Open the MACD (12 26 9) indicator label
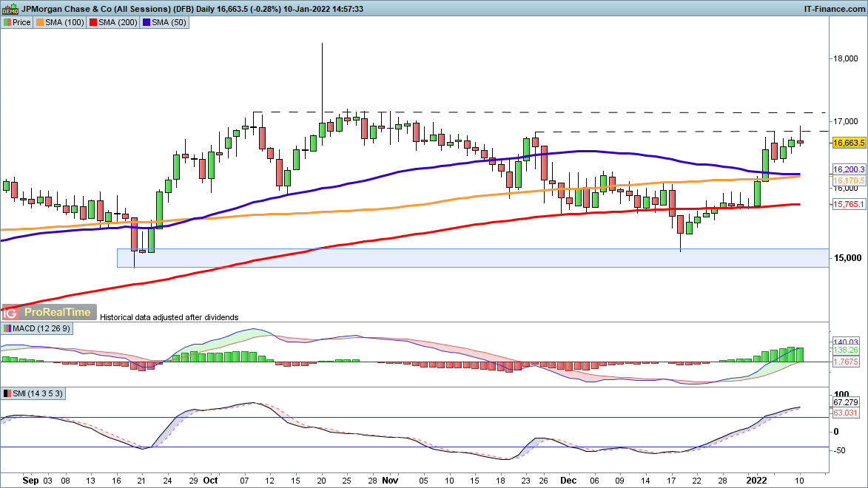This screenshot has height=488, width=868. coord(41,328)
